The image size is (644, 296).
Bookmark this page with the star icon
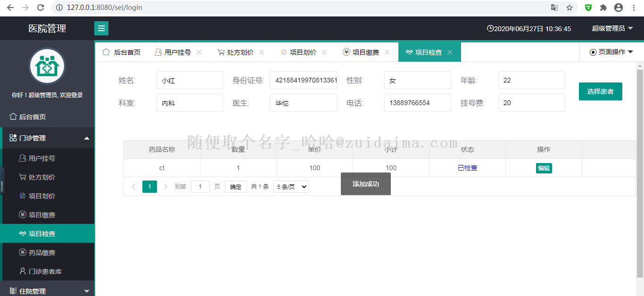coord(570,8)
